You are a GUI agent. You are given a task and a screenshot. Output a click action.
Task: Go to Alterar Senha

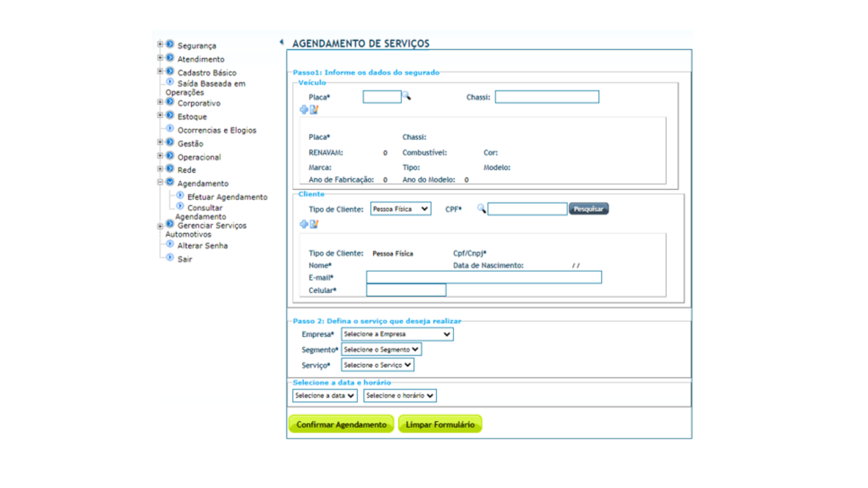coord(203,246)
